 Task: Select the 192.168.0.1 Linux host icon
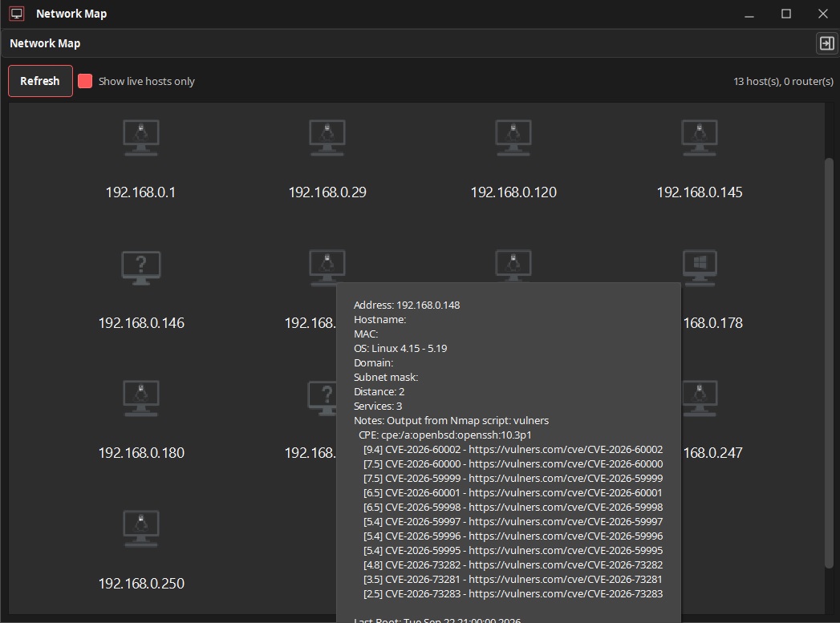pos(141,138)
